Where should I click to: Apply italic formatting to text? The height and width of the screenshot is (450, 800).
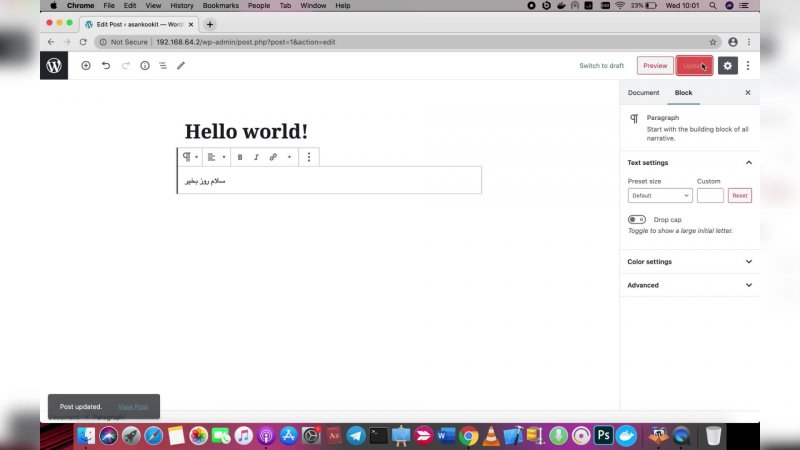[x=256, y=157]
